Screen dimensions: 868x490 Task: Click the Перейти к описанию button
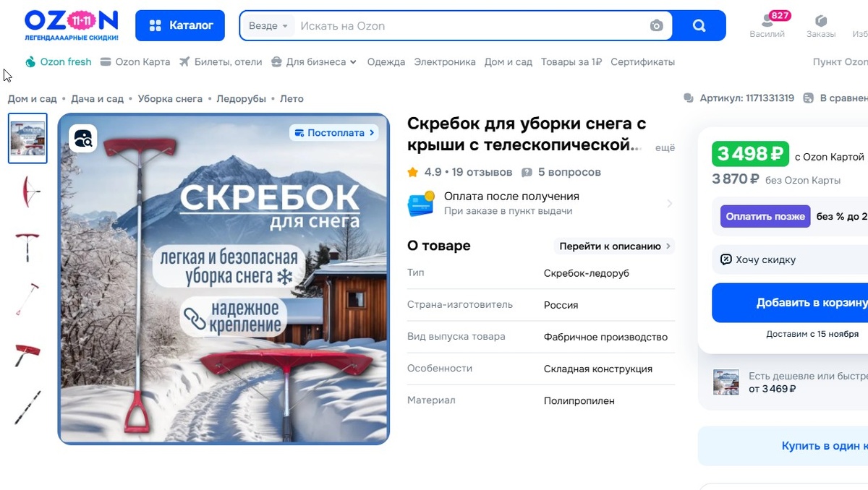[615, 246]
